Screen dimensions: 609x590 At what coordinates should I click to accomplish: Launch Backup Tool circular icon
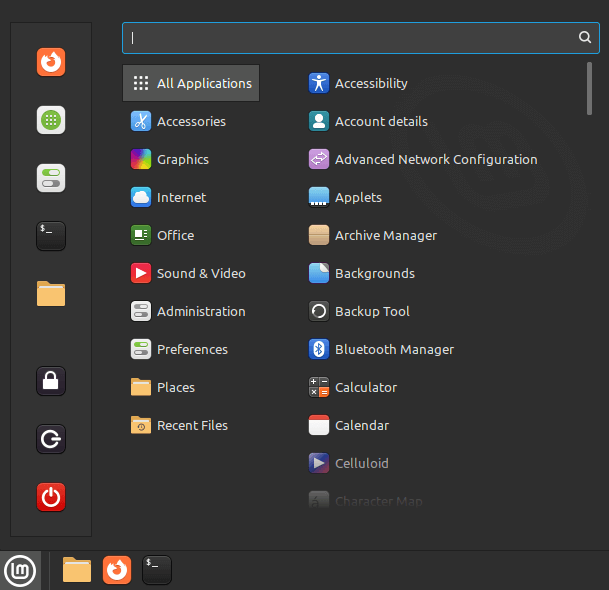click(x=319, y=311)
